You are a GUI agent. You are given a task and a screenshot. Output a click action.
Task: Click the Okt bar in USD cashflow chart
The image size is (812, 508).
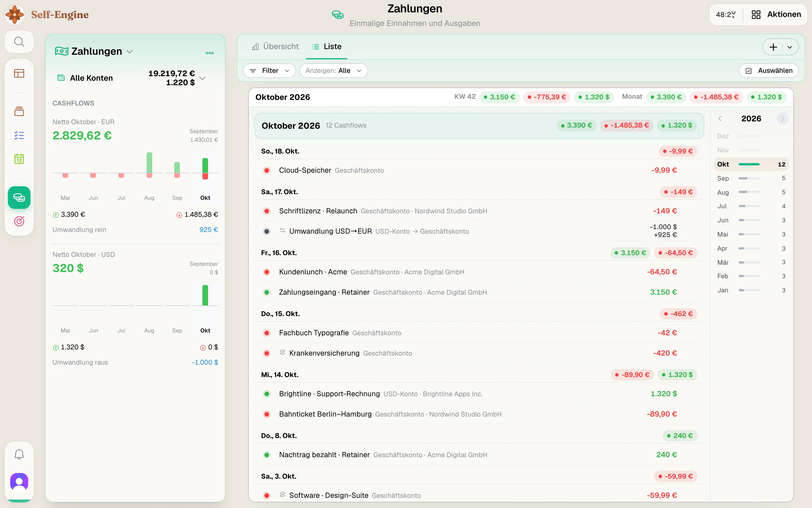click(205, 295)
